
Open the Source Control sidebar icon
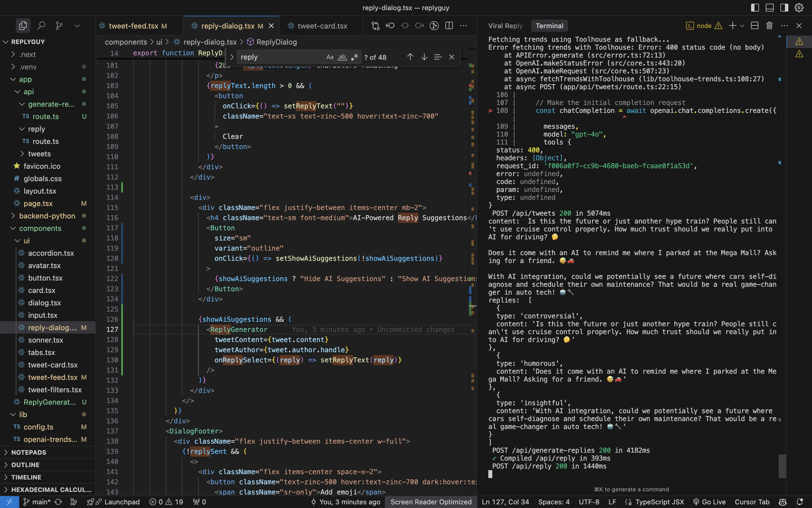[x=59, y=25]
